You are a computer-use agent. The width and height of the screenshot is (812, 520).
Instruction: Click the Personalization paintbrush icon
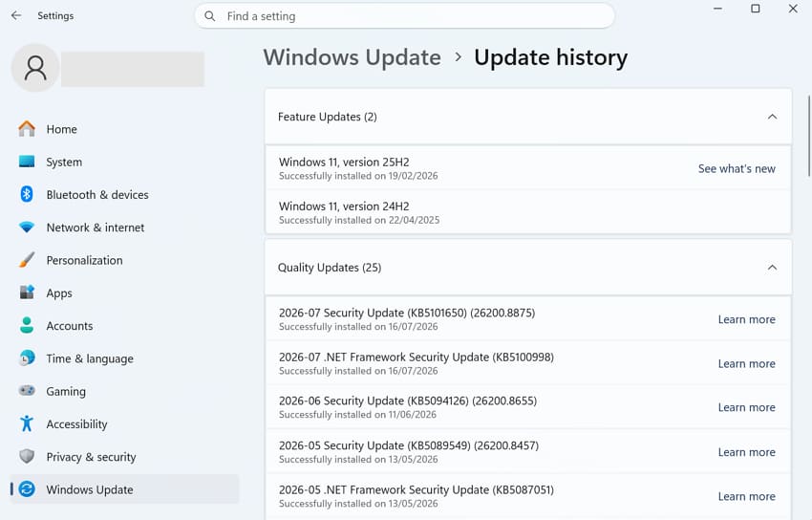pos(27,259)
